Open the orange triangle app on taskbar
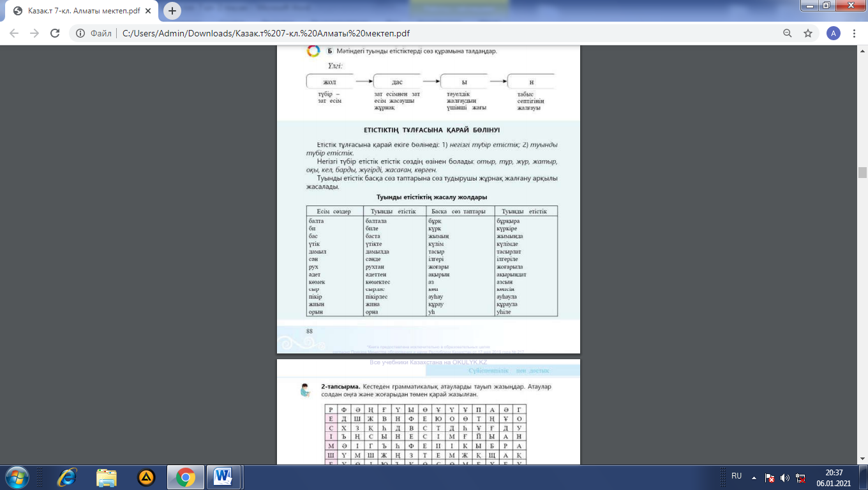Viewport: 868px width, 490px height. click(x=146, y=477)
